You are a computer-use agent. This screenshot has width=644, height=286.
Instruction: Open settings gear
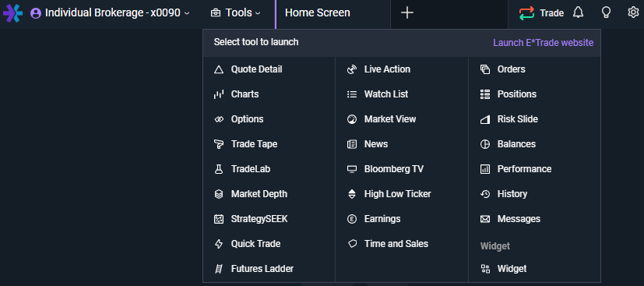click(633, 12)
